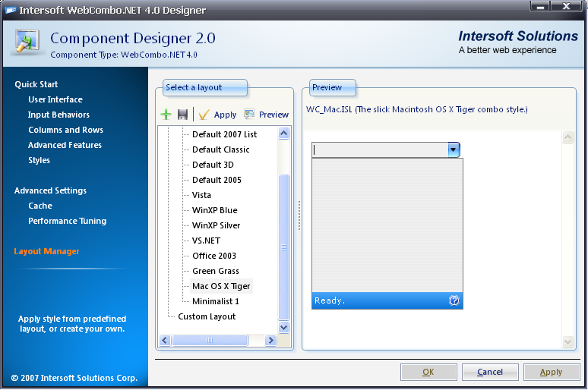The width and height of the screenshot is (588, 390).
Task: Click the OK button
Action: point(428,372)
